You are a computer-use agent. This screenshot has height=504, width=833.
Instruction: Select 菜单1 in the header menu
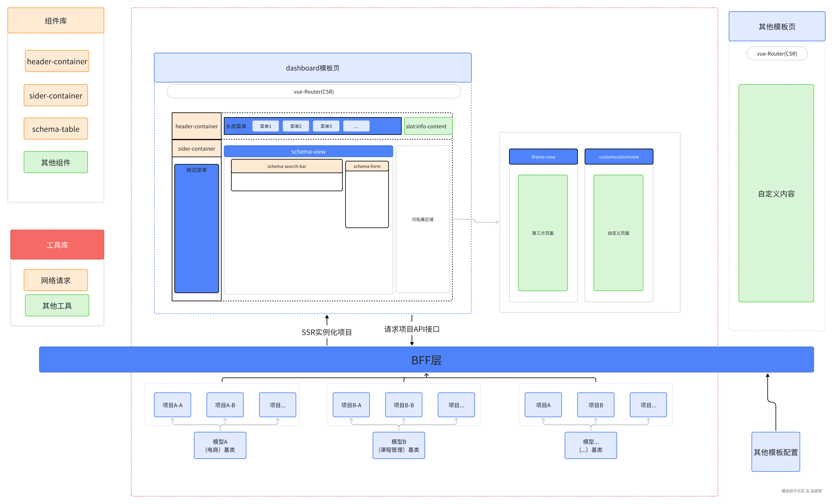click(266, 126)
